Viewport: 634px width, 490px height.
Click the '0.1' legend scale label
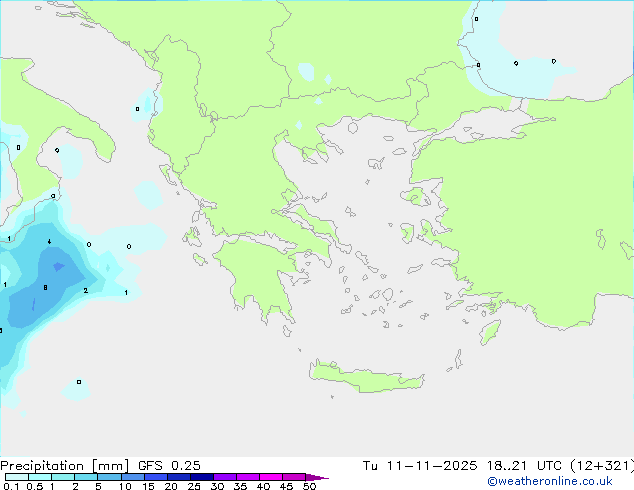(x=11, y=486)
